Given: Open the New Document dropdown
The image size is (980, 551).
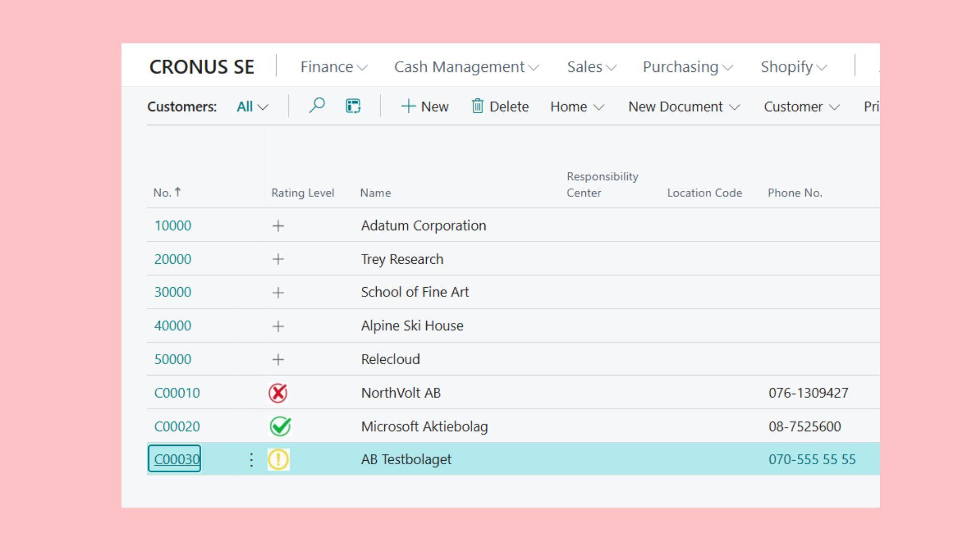Looking at the screenshot, I should (x=684, y=107).
